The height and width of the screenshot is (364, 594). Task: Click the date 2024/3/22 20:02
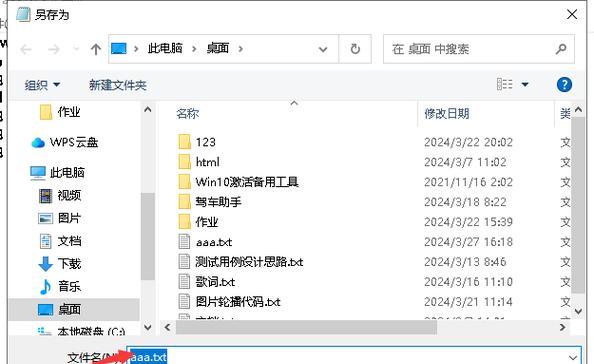468,142
